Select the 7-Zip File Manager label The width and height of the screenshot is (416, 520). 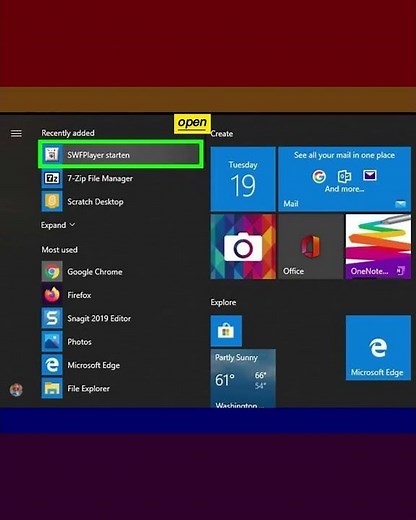click(x=100, y=179)
